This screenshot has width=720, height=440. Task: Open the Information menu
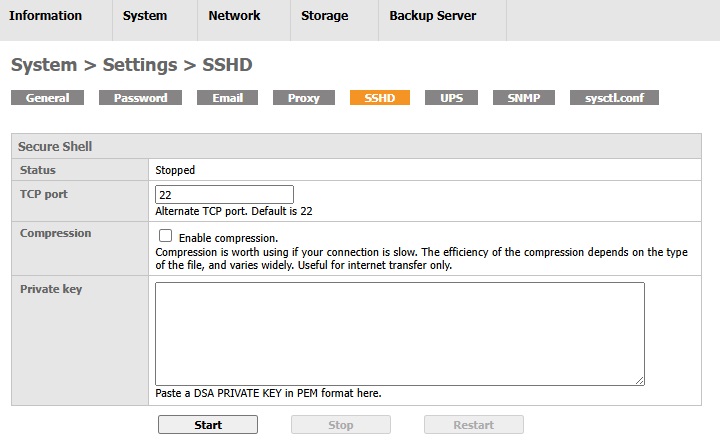point(45,16)
